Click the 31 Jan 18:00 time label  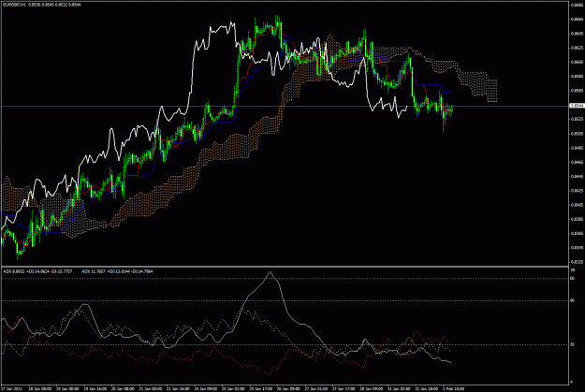point(427,388)
